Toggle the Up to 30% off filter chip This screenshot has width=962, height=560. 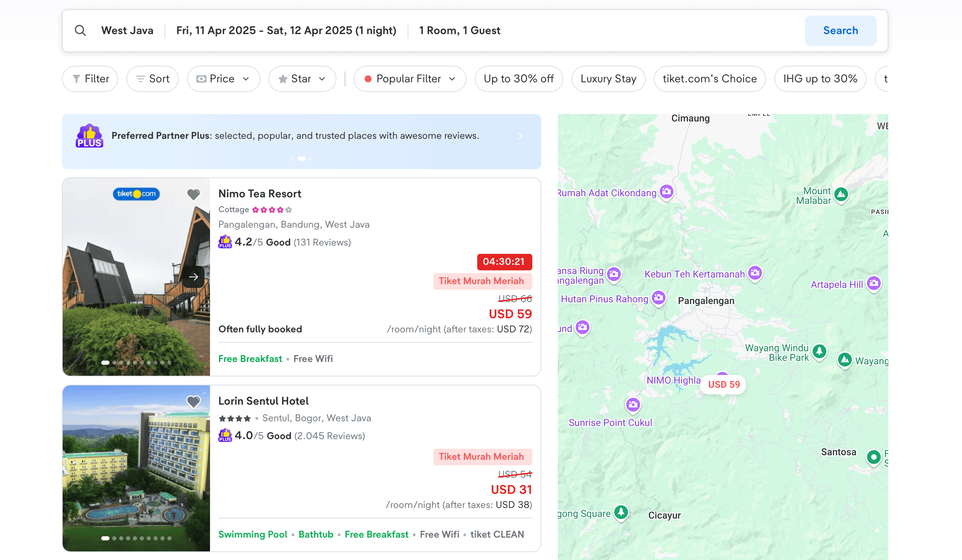coord(519,79)
